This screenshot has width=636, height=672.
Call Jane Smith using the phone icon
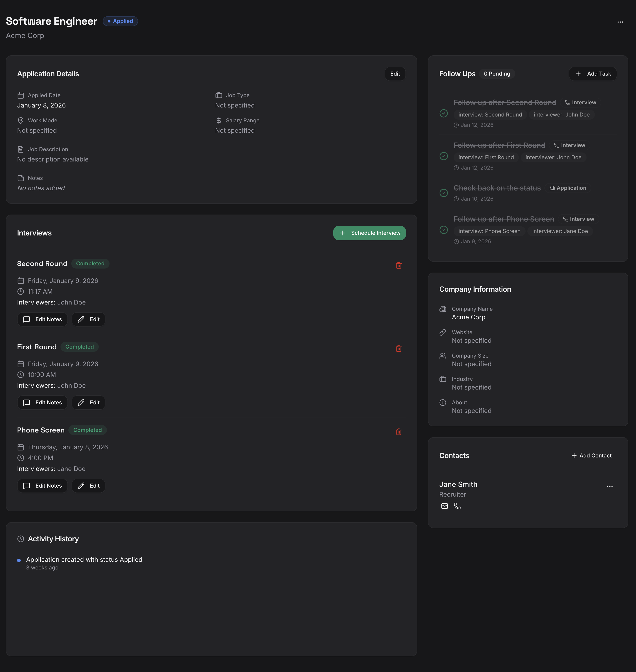coord(457,506)
